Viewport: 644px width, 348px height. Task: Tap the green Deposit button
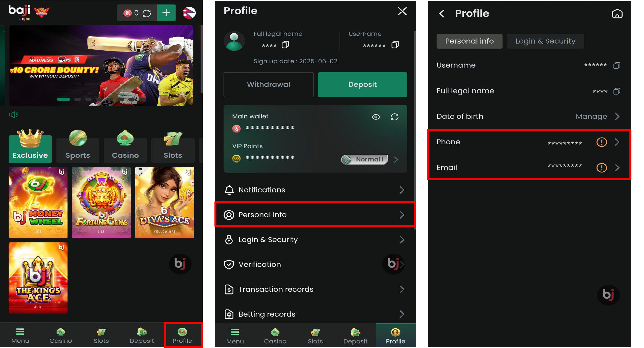pyautogui.click(x=362, y=84)
